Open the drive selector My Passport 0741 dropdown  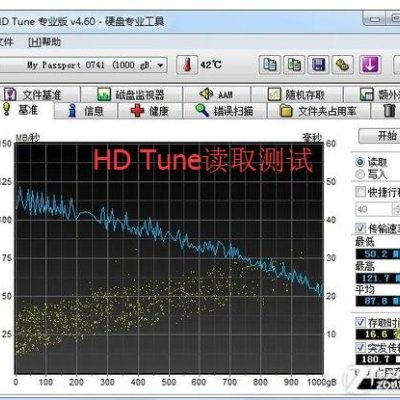[83, 65]
